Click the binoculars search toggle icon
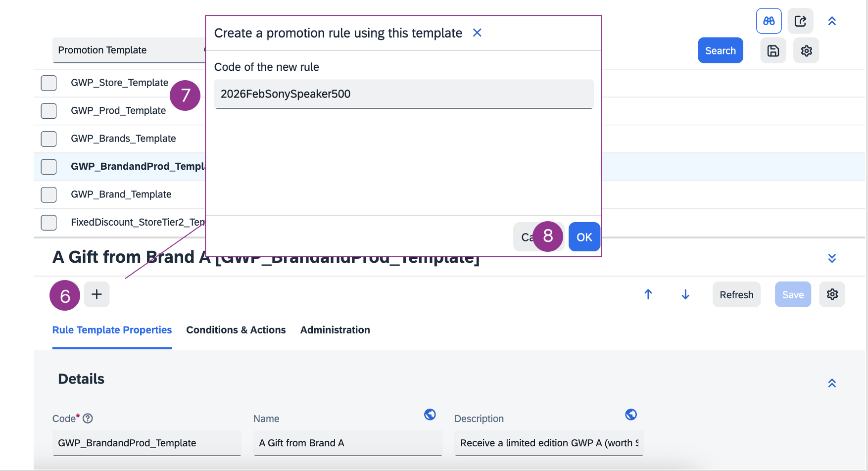Viewport: 868px width, 471px height. [769, 21]
